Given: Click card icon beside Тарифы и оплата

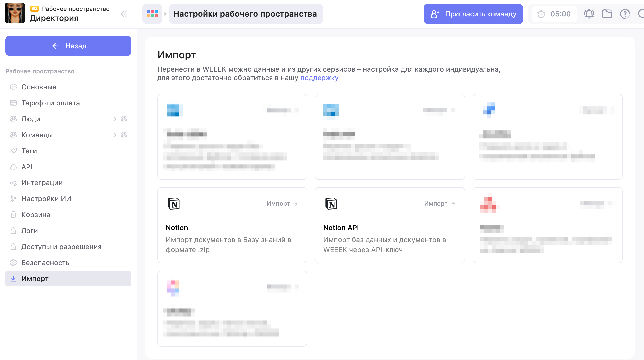Looking at the screenshot, I should (13, 103).
